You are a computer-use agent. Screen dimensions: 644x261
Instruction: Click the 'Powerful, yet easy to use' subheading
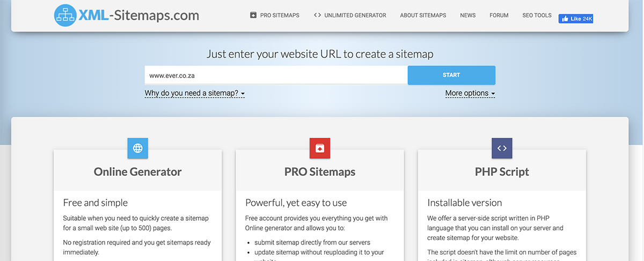(296, 203)
